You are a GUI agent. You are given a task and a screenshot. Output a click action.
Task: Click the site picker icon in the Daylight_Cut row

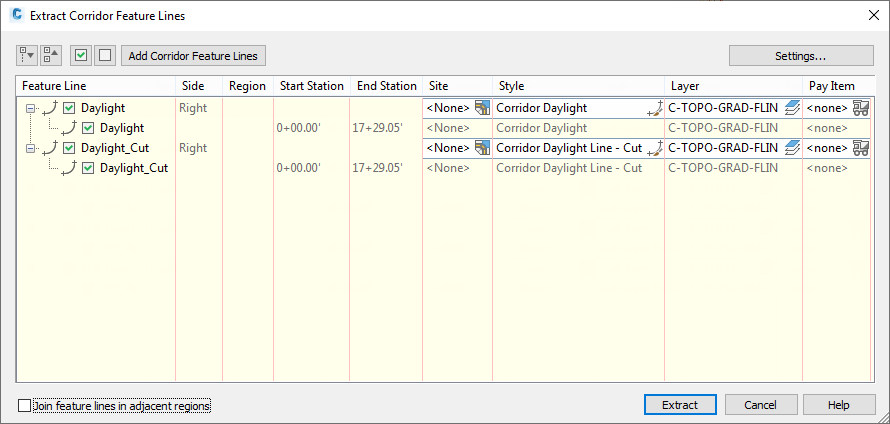(482, 148)
